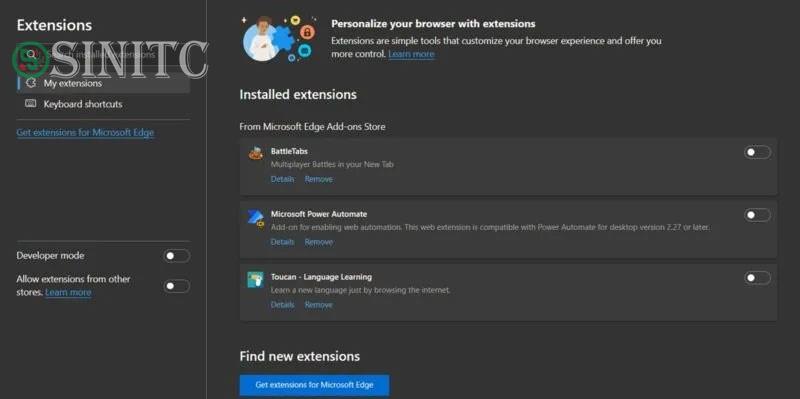Click the Extensions sidebar heading
The height and width of the screenshot is (399, 800).
point(54,25)
